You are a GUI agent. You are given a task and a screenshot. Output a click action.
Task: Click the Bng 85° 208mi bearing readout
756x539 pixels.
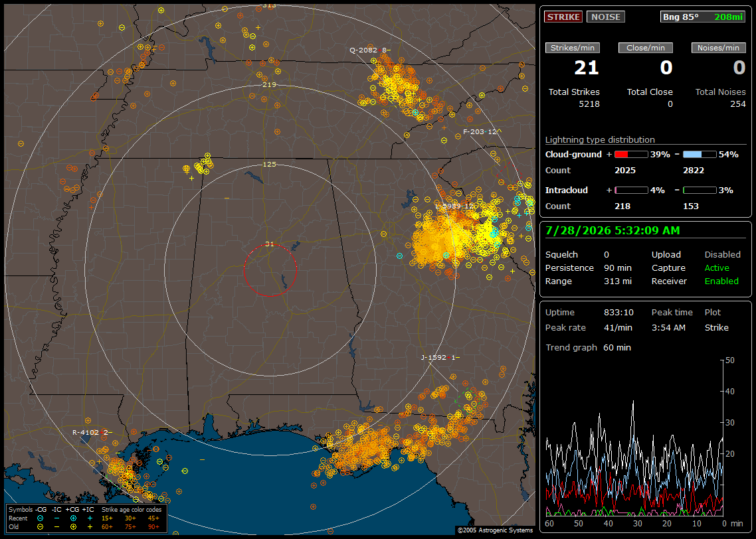click(703, 17)
